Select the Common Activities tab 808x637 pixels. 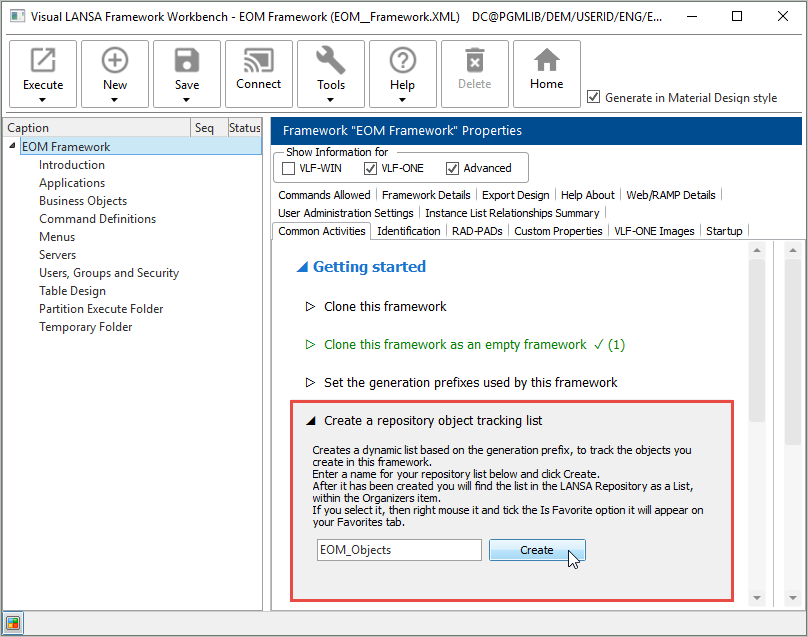tap(322, 231)
